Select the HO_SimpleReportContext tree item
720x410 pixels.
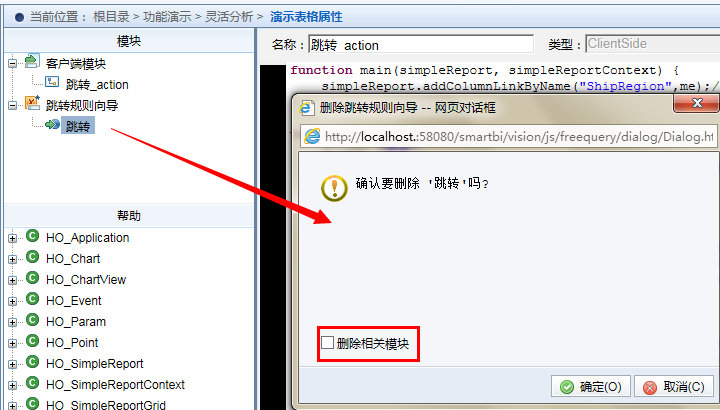[115, 384]
